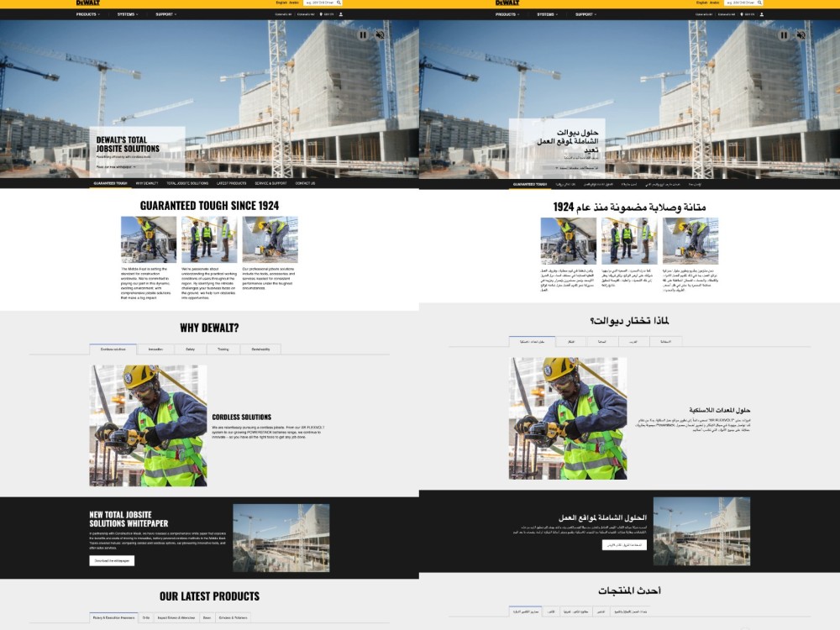Switch language to English on the Arabic page

point(701,3)
